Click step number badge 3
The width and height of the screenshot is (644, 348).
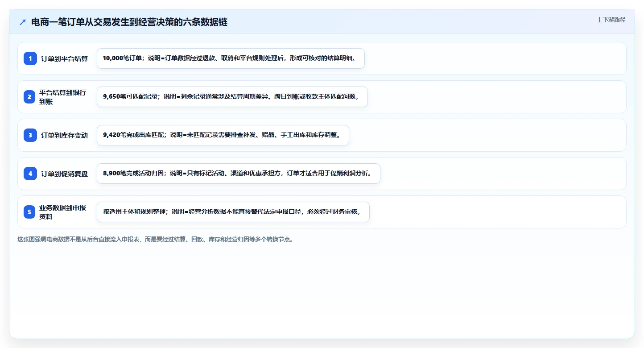(x=30, y=135)
